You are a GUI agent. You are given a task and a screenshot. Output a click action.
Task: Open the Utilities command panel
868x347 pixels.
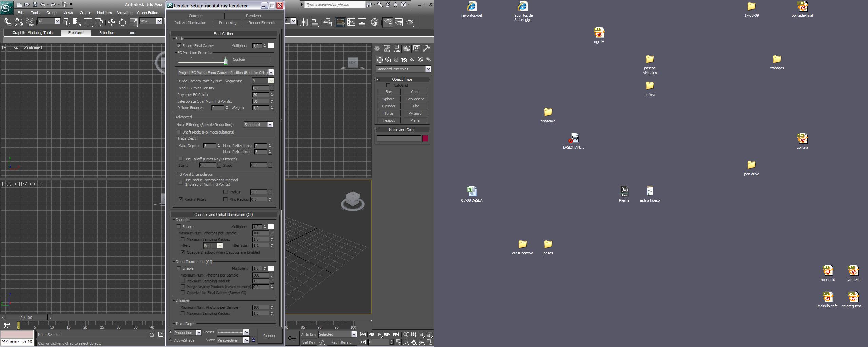pyautogui.click(x=427, y=48)
